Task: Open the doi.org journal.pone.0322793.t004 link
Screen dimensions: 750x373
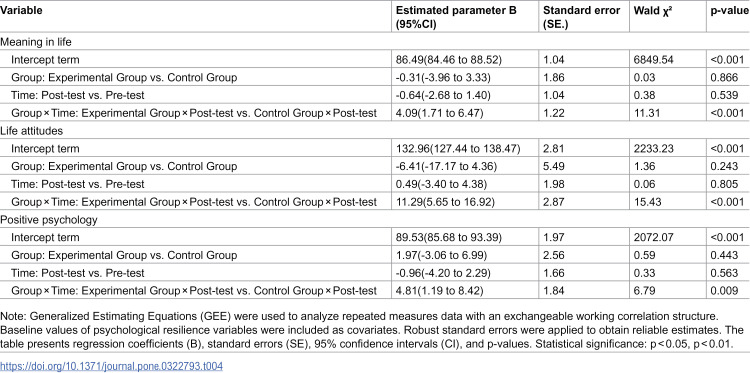Action: tap(111, 367)
